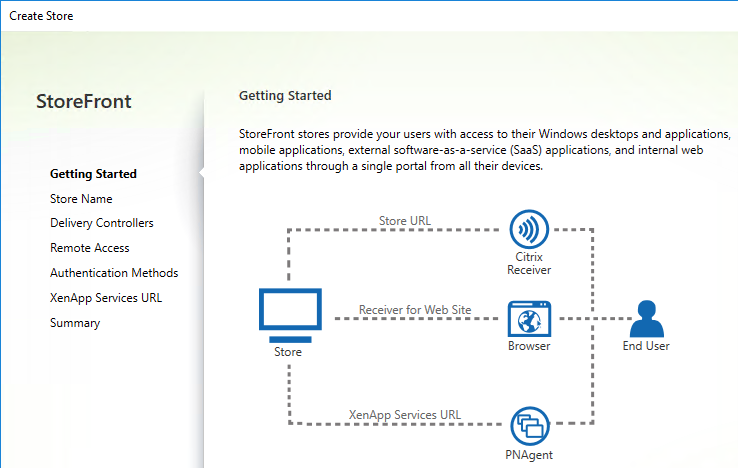Click the StoreFront heading
Viewport: 738px width, 468px height.
(84, 101)
